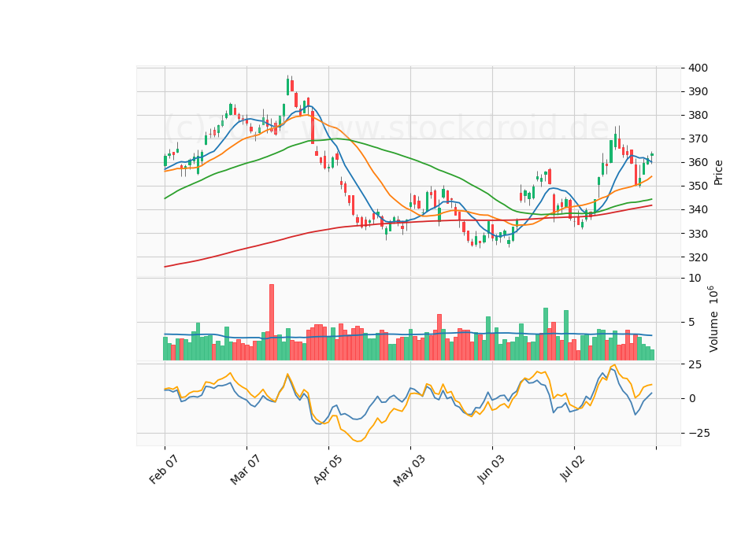This screenshot has height=543, width=756.
Task: Click the Feb 07 date label
Action: (x=164, y=470)
